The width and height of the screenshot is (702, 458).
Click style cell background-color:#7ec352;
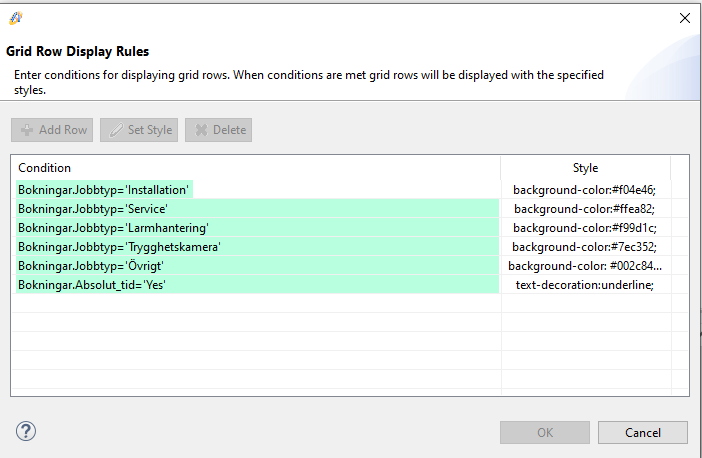pyautogui.click(x=585, y=247)
